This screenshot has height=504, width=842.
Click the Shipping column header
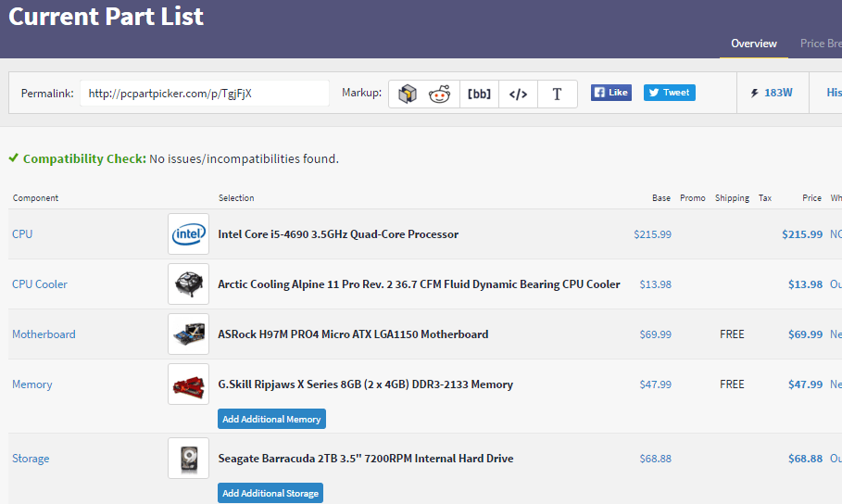coord(733,197)
